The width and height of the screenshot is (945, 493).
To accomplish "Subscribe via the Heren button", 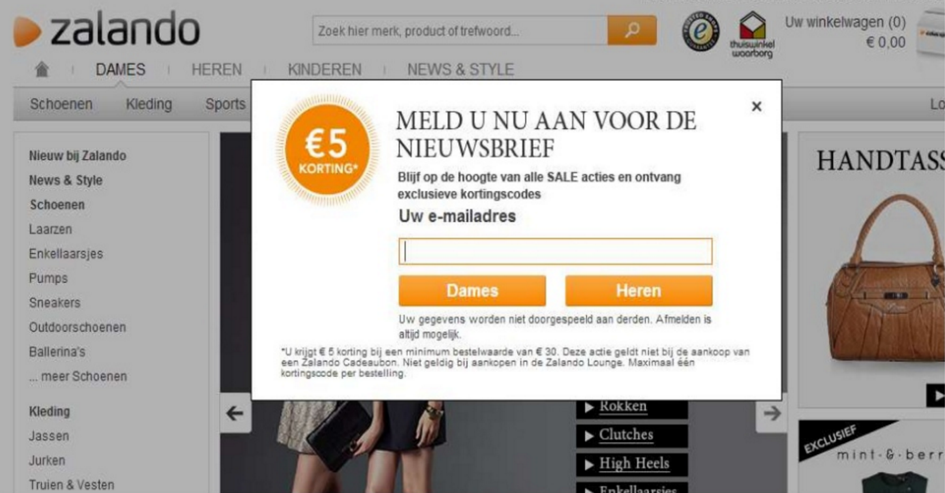I will 639,290.
